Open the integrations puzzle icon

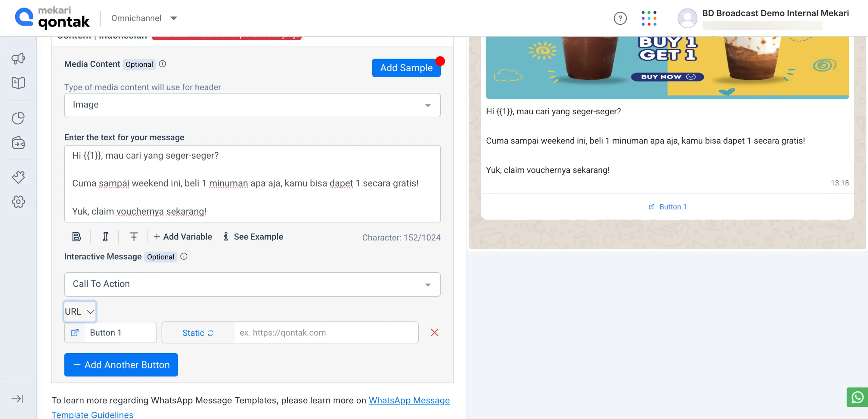click(18, 177)
